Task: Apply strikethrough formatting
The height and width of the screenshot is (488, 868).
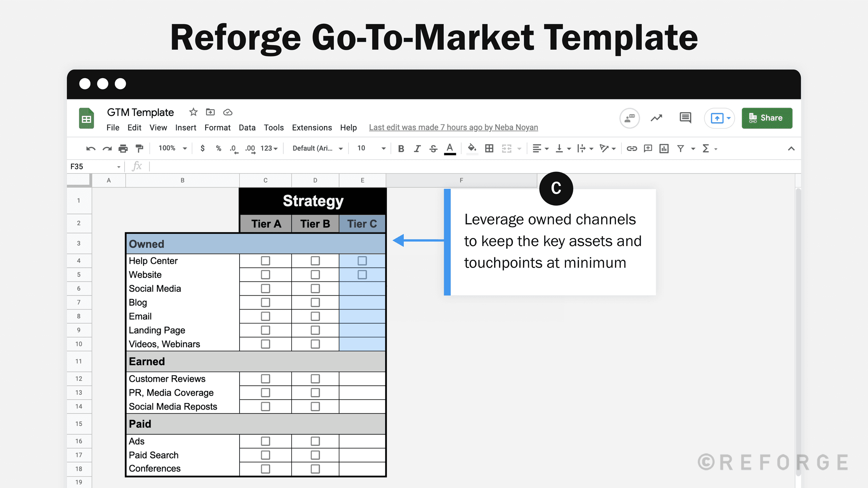Action: (434, 148)
